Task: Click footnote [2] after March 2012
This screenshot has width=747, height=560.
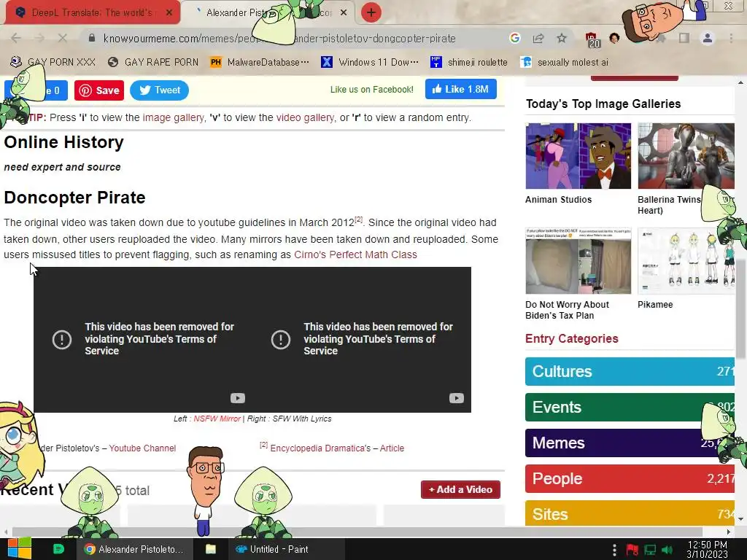Action: [359, 219]
